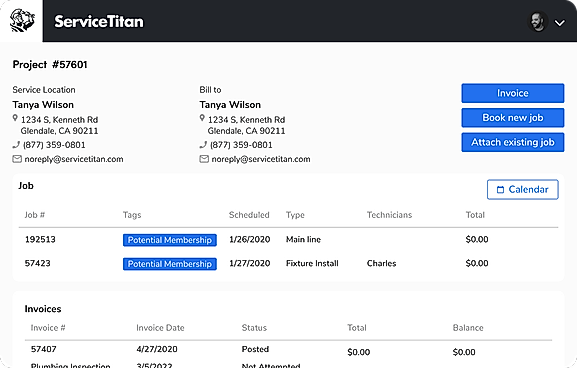Click the scheduled date 1/26/2020

pos(249,240)
